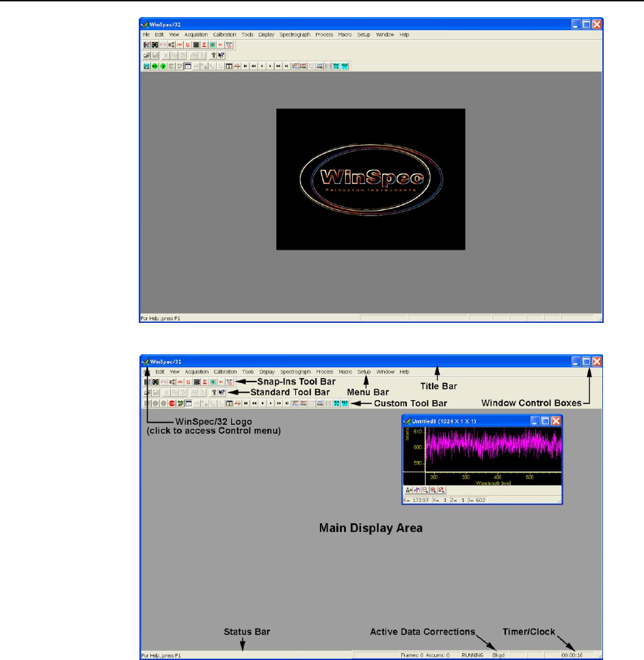Open Tools menu in lower WinSpec window
The width and height of the screenshot is (644, 660).
tap(247, 371)
